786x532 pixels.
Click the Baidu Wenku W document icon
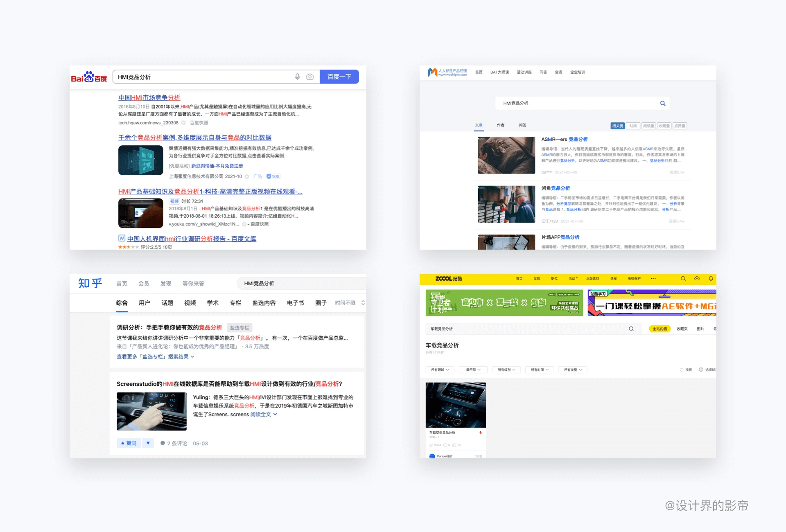[122, 238]
